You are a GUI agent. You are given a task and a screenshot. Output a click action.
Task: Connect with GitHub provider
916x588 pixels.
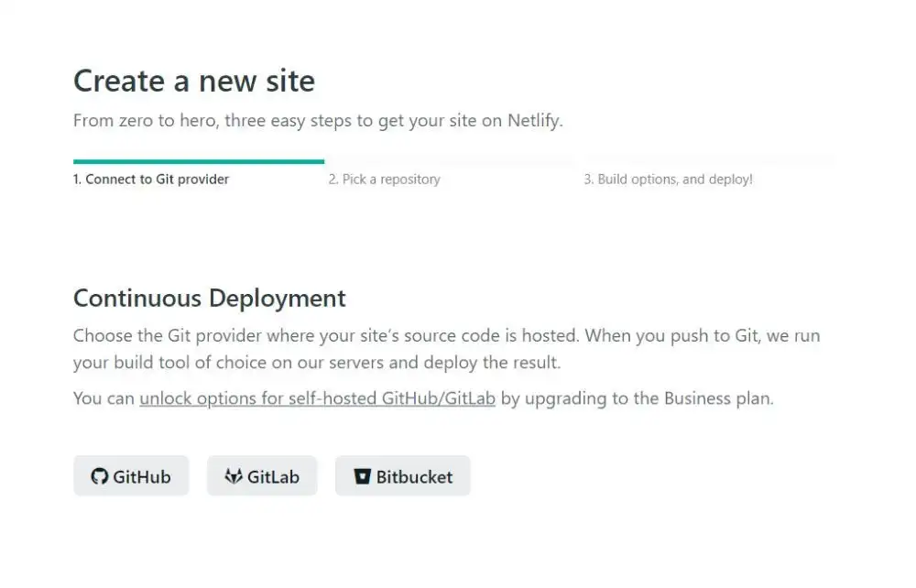pos(131,475)
